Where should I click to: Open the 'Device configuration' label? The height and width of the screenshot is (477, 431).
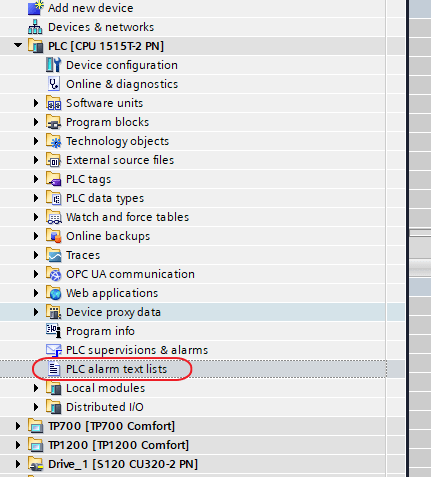point(122,65)
